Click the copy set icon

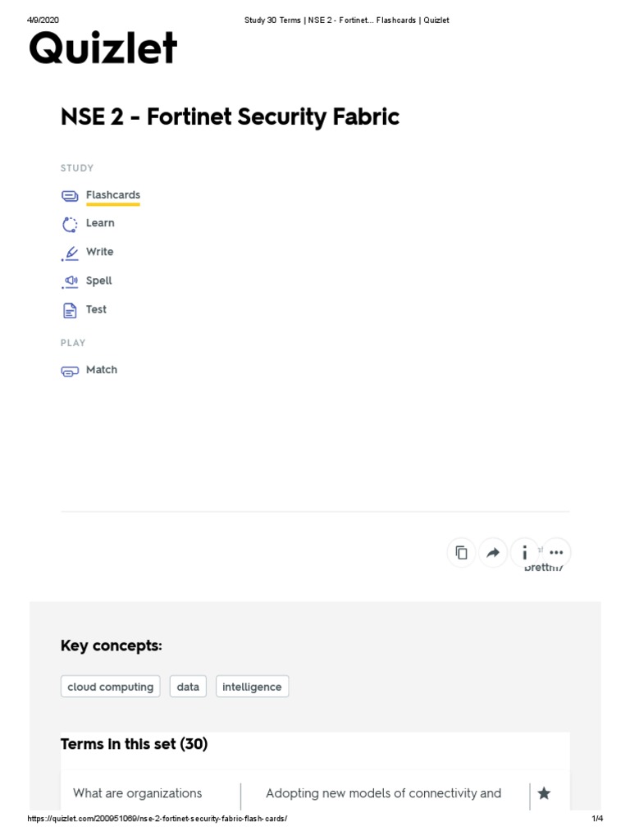(462, 553)
